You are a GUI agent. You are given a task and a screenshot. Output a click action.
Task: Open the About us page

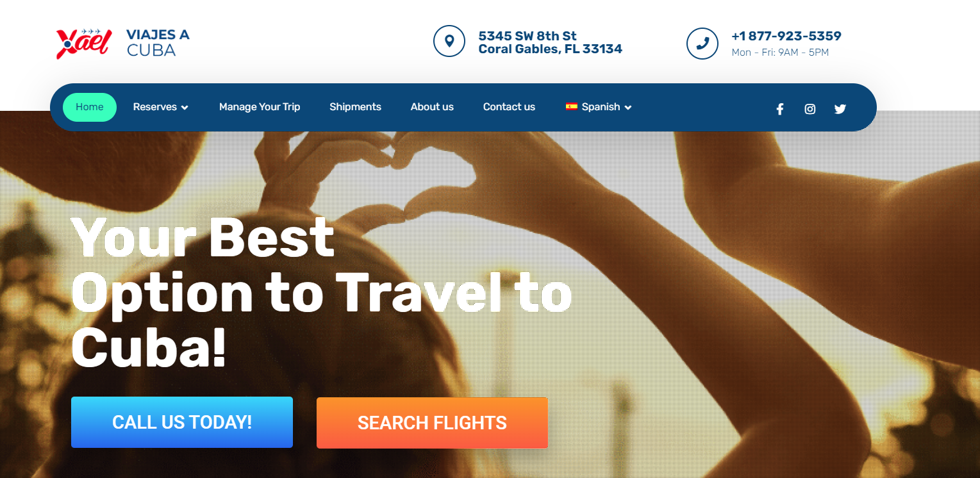click(432, 107)
